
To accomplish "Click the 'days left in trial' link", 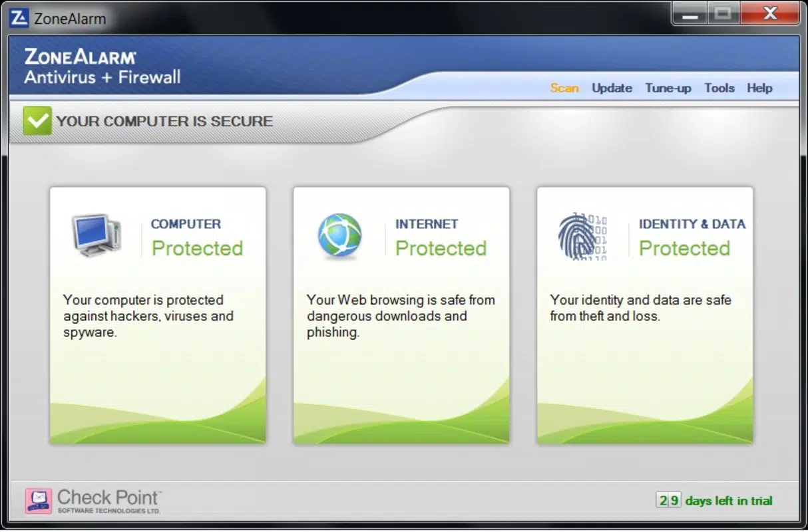I will (729, 501).
